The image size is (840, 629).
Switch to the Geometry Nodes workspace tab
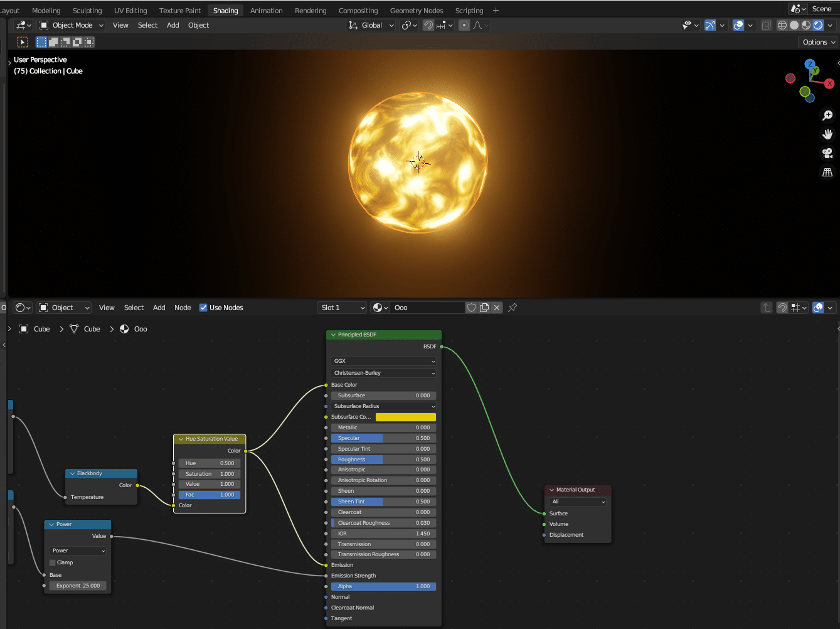(417, 10)
